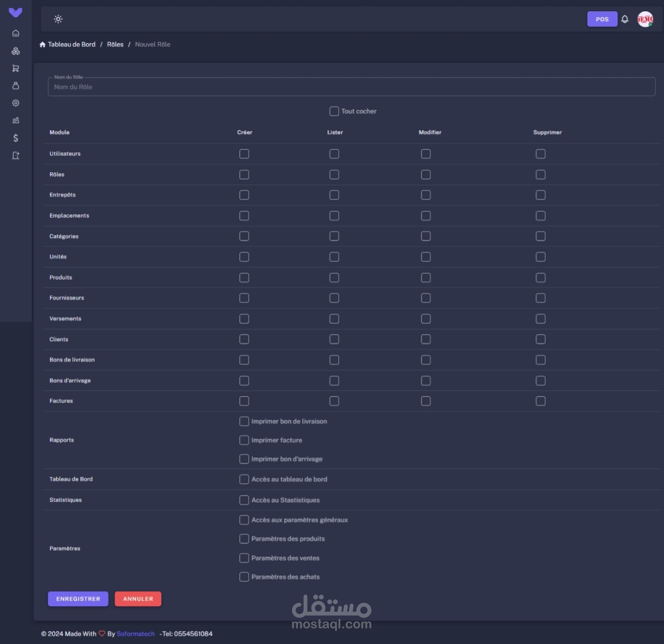Go to Tableau de Bord breadcrumb

[x=72, y=44]
